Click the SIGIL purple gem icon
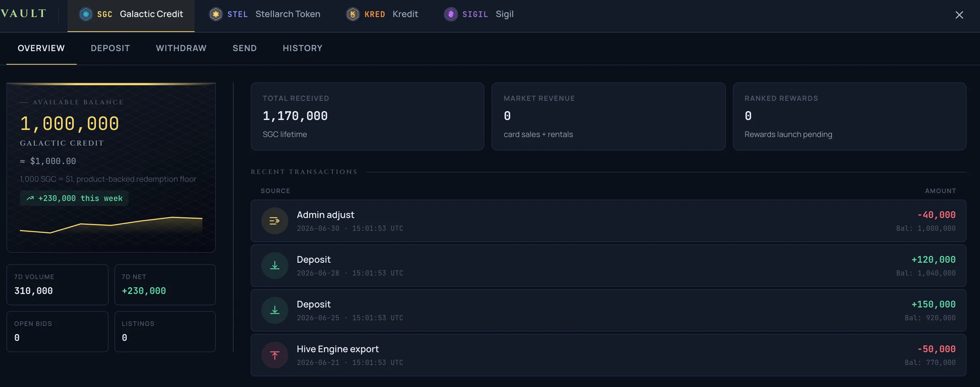980x387 pixels. [451, 15]
